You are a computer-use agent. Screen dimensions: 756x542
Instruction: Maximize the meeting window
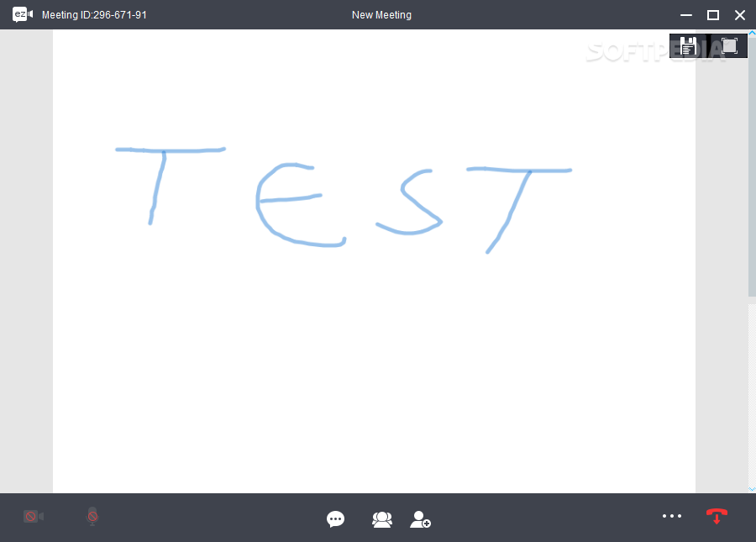coord(713,15)
